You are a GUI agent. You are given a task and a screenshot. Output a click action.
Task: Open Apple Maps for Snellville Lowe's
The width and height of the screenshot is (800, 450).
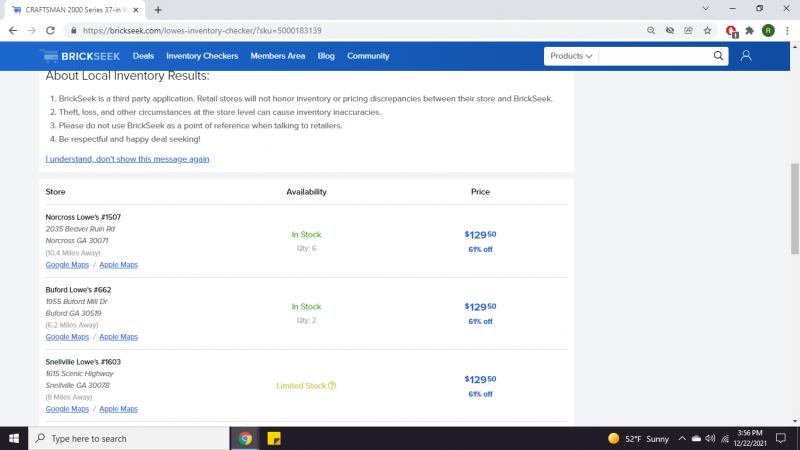click(118, 409)
